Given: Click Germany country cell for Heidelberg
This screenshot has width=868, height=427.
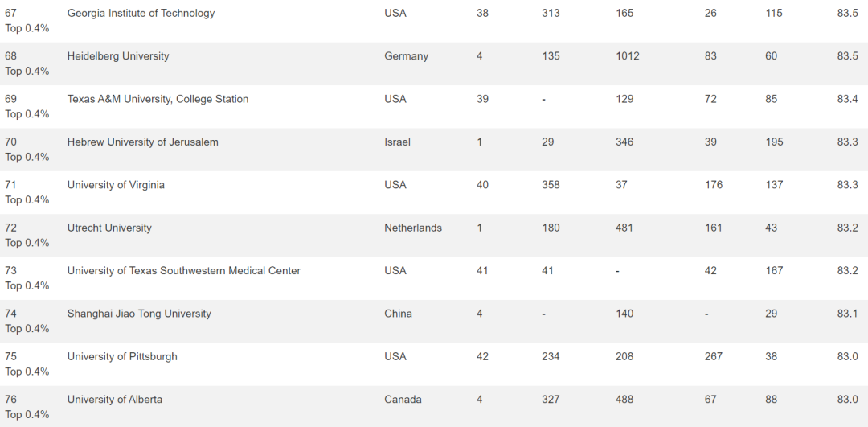Looking at the screenshot, I should tap(406, 56).
